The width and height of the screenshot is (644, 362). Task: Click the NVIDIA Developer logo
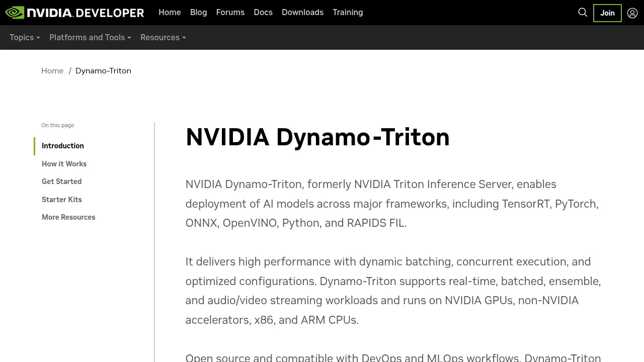coord(74,13)
